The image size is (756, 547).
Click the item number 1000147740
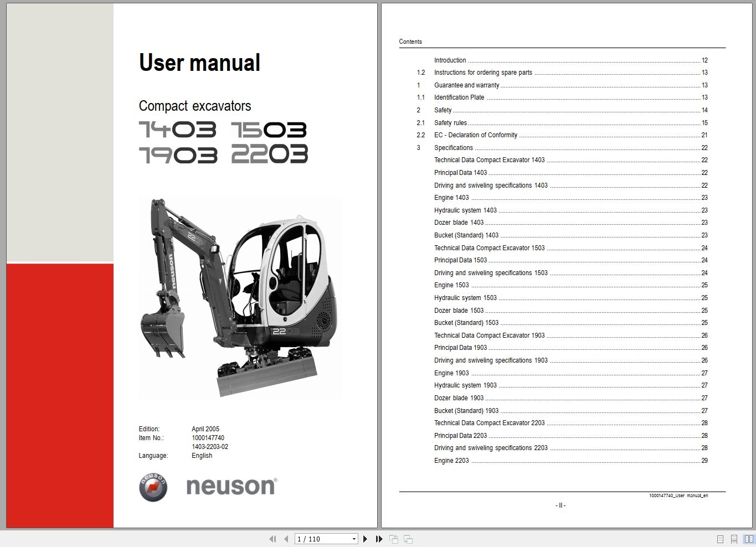pyautogui.click(x=208, y=438)
